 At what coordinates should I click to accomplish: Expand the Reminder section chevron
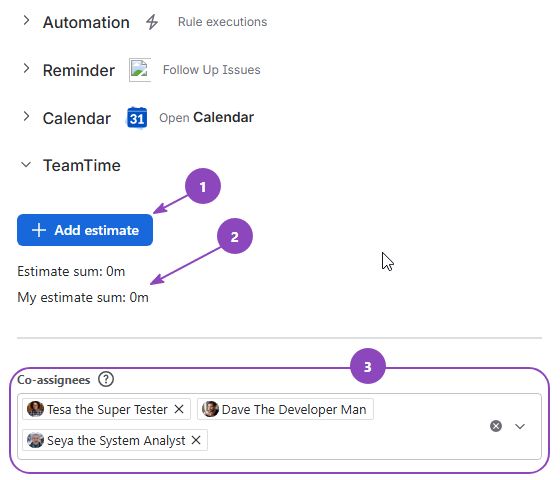26,68
